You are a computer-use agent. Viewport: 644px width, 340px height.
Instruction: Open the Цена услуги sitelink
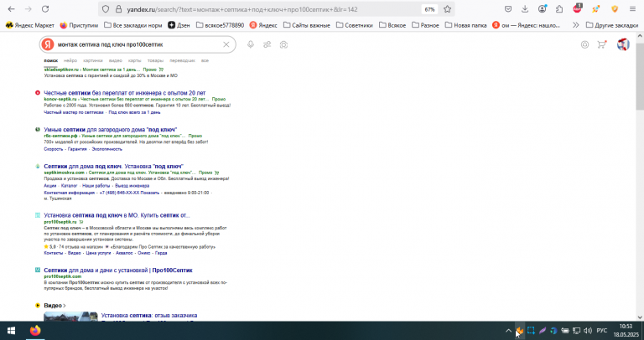point(98,253)
